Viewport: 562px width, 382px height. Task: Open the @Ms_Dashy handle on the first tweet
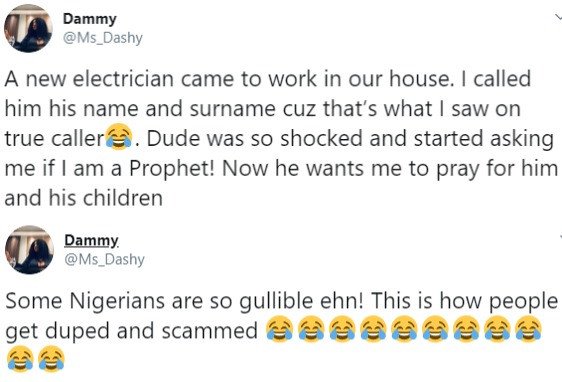click(103, 38)
